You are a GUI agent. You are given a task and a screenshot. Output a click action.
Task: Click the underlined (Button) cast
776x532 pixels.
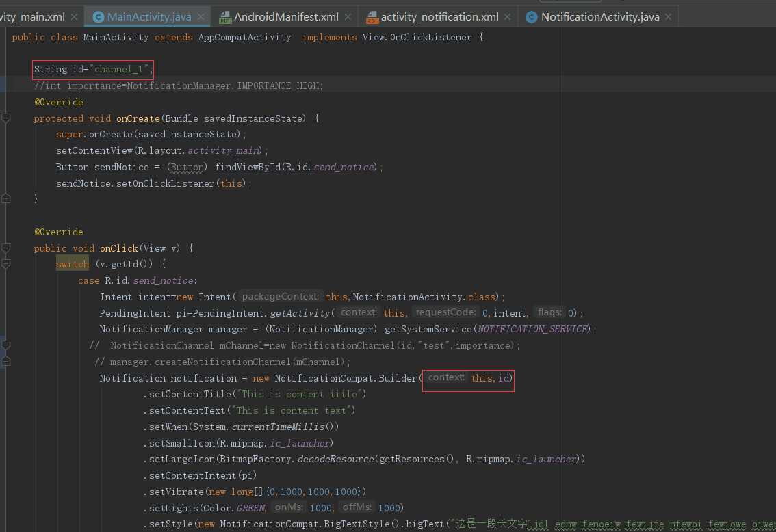click(x=187, y=167)
